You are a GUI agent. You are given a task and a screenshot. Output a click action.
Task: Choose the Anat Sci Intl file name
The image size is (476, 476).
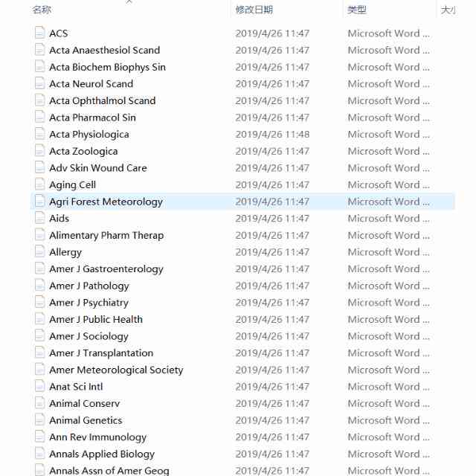tap(76, 387)
